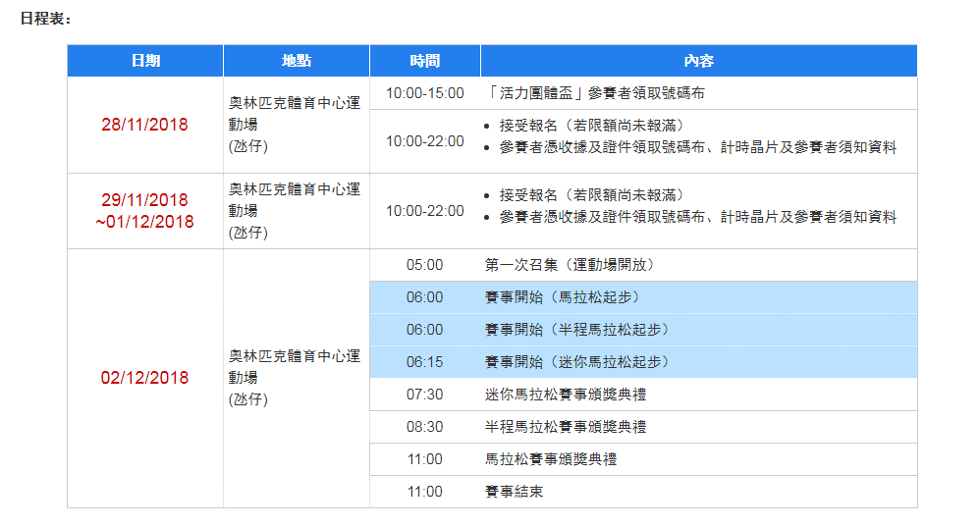Click highlighted row 賽事開始（馬拉松起步）

coord(563,297)
